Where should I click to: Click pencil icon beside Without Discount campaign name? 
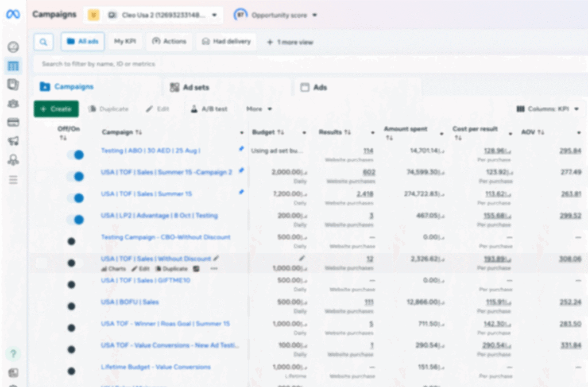[216, 259]
